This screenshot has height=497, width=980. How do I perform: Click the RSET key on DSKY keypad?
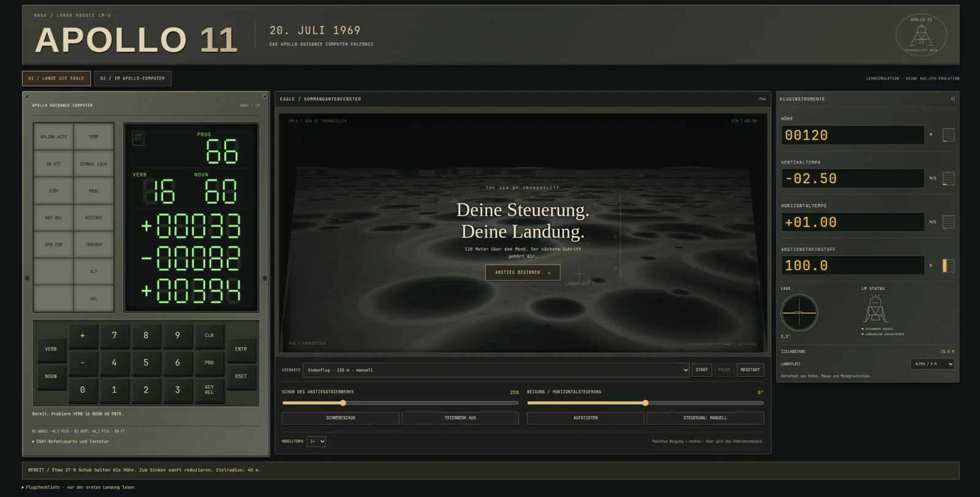click(x=241, y=376)
